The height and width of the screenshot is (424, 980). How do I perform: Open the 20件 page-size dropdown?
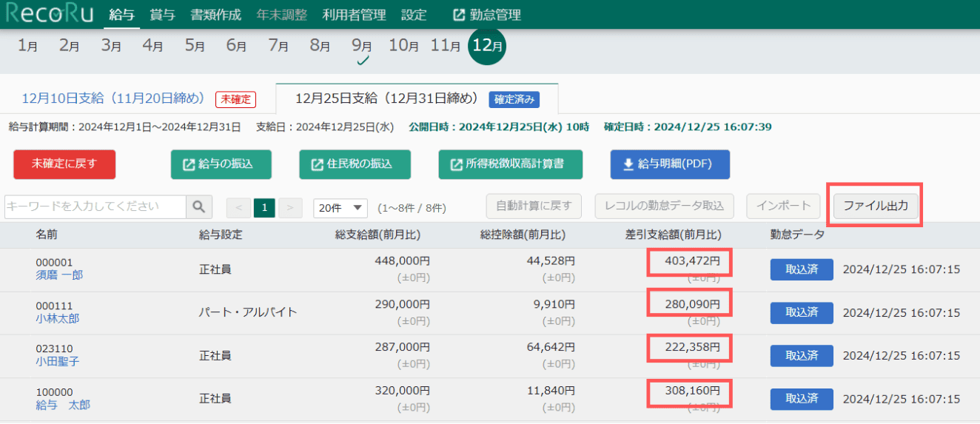click(340, 208)
